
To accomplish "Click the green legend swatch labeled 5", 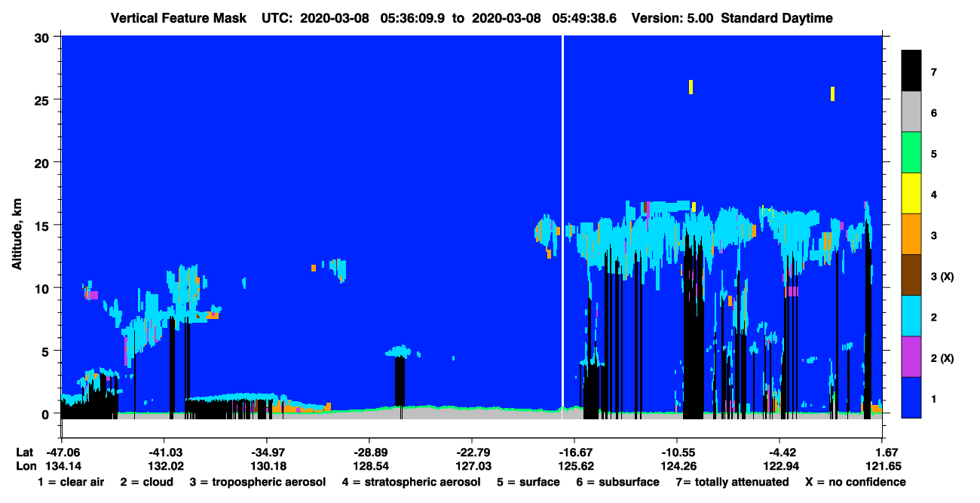I will (911, 153).
